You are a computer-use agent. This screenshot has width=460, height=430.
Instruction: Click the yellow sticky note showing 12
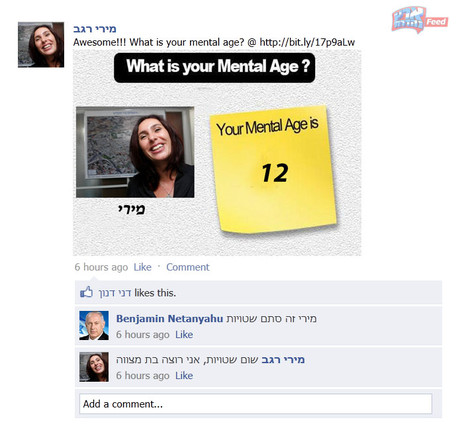click(x=273, y=169)
